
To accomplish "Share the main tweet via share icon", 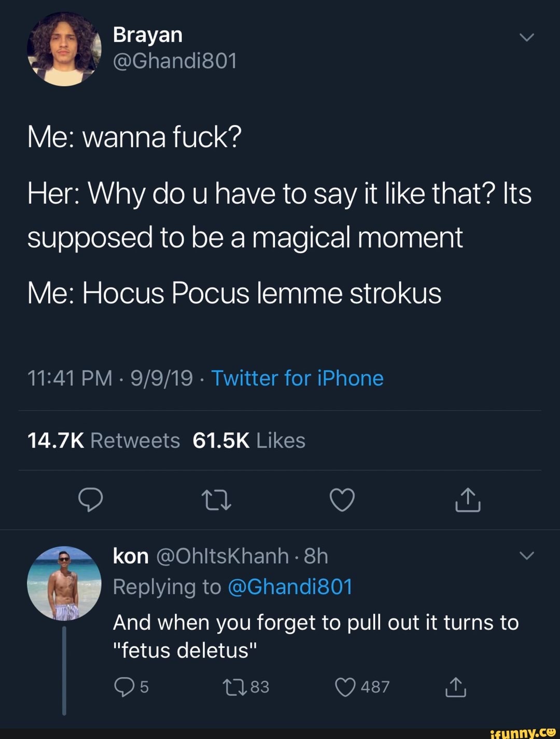I will click(x=468, y=500).
